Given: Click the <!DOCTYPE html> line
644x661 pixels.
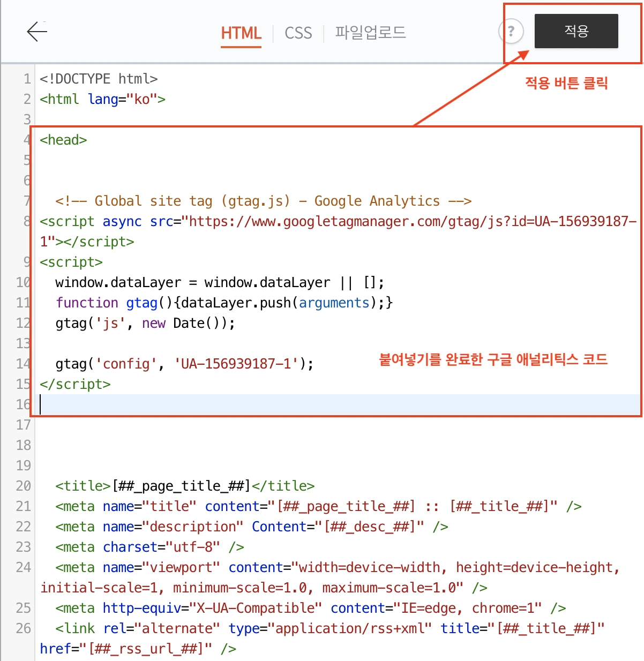Looking at the screenshot, I should tap(99, 79).
